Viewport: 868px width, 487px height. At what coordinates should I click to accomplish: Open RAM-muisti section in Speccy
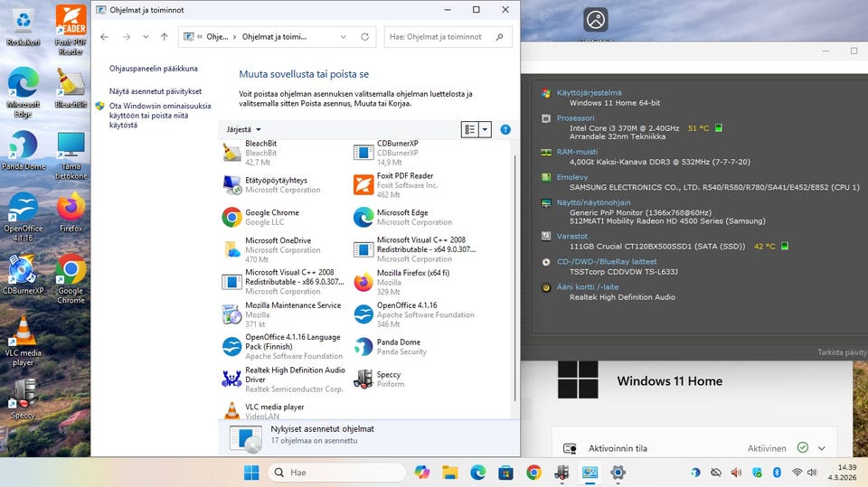[577, 152]
